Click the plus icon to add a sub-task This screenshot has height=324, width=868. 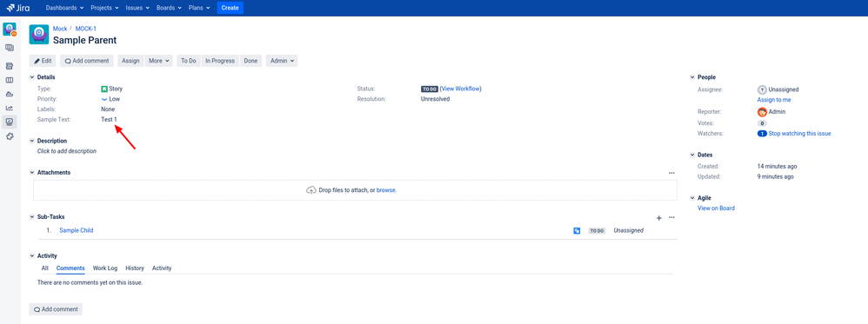pyautogui.click(x=658, y=218)
